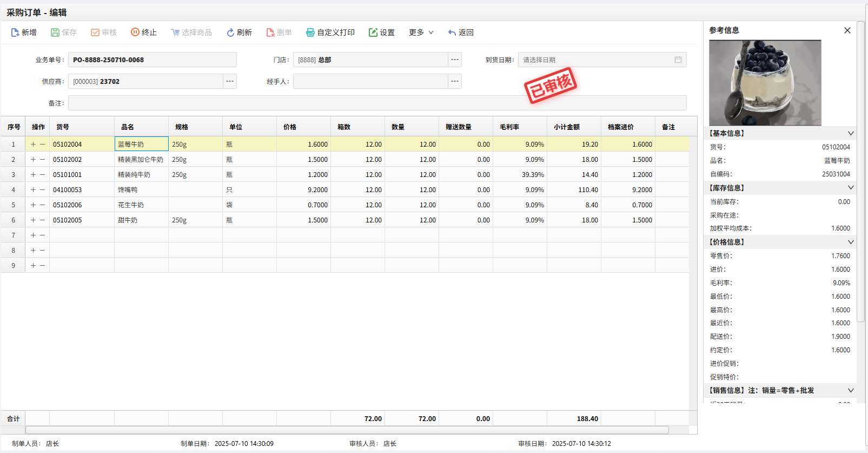Click the 品名 column header
The height and width of the screenshot is (453, 868).
click(x=142, y=127)
